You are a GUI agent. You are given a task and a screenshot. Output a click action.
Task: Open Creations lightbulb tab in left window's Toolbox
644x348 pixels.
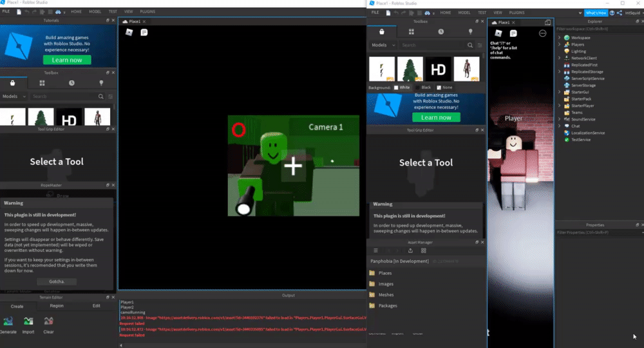101,83
